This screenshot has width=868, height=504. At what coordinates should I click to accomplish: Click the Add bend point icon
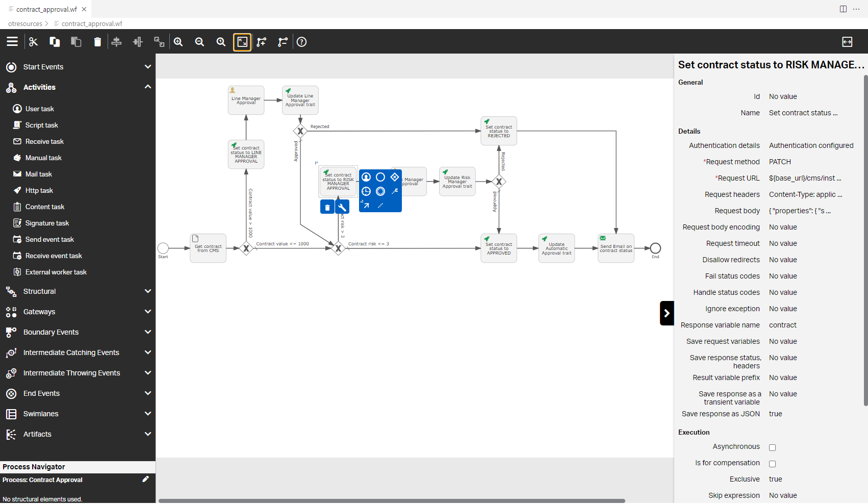[262, 42]
